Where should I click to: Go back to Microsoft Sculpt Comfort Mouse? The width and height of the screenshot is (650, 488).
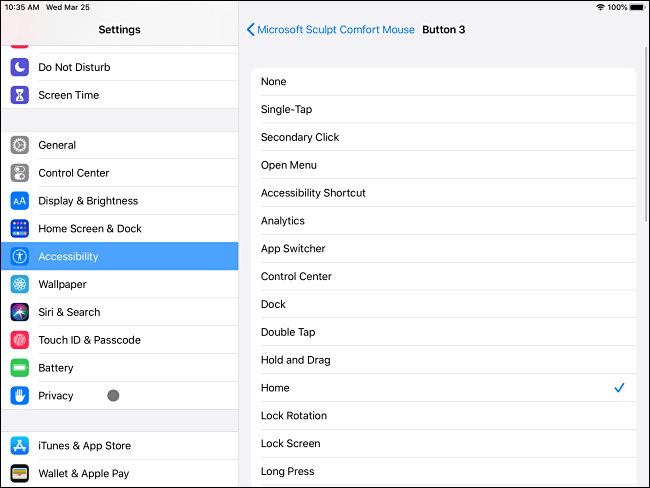[x=331, y=30]
